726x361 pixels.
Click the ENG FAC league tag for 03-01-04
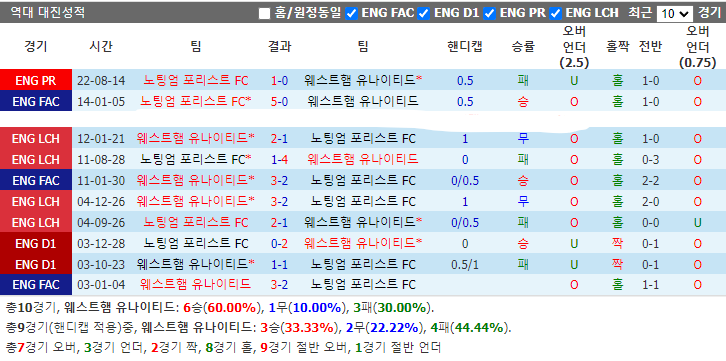(36, 285)
